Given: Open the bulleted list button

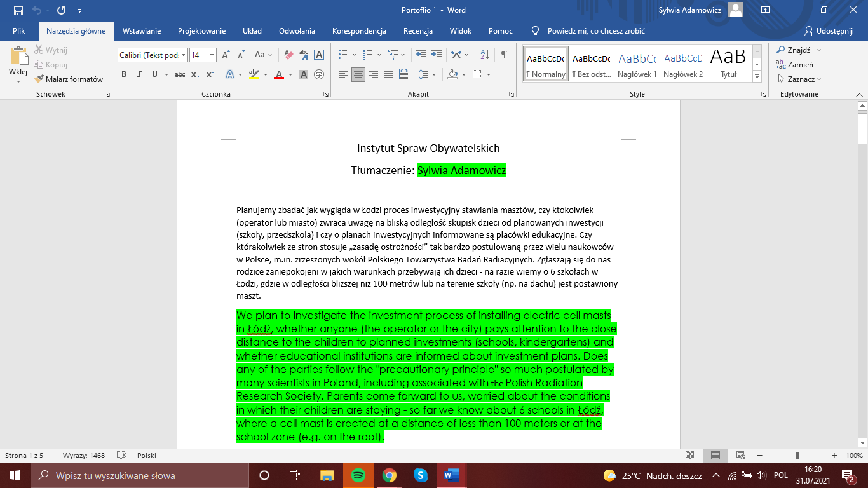Looking at the screenshot, I should (343, 55).
